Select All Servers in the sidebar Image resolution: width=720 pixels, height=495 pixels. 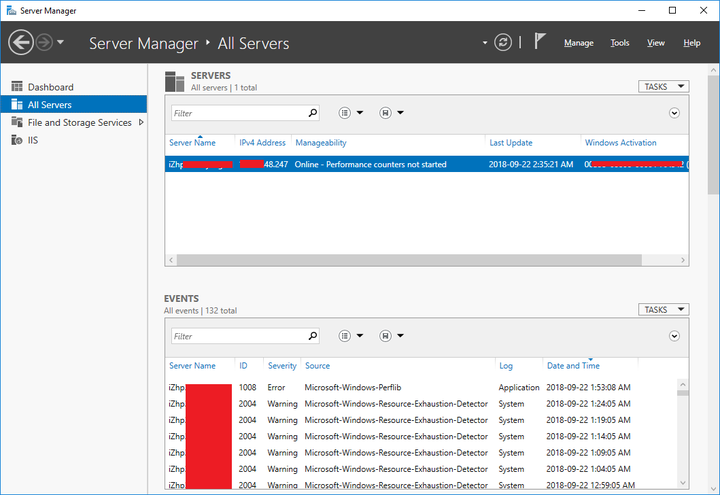(x=73, y=104)
